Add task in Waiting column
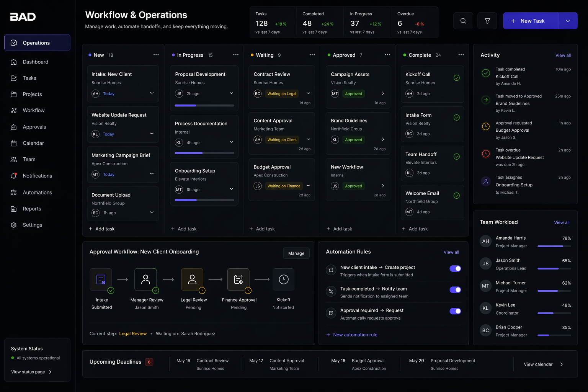 (x=262, y=229)
